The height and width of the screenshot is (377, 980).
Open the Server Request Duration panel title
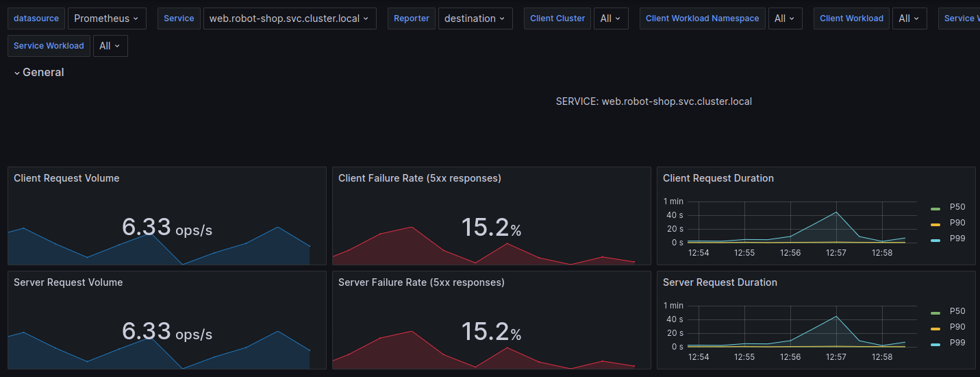pyautogui.click(x=720, y=282)
